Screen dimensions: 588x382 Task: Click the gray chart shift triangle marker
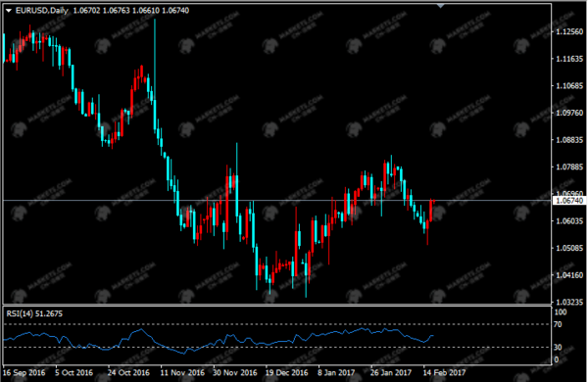pyautogui.click(x=441, y=6)
